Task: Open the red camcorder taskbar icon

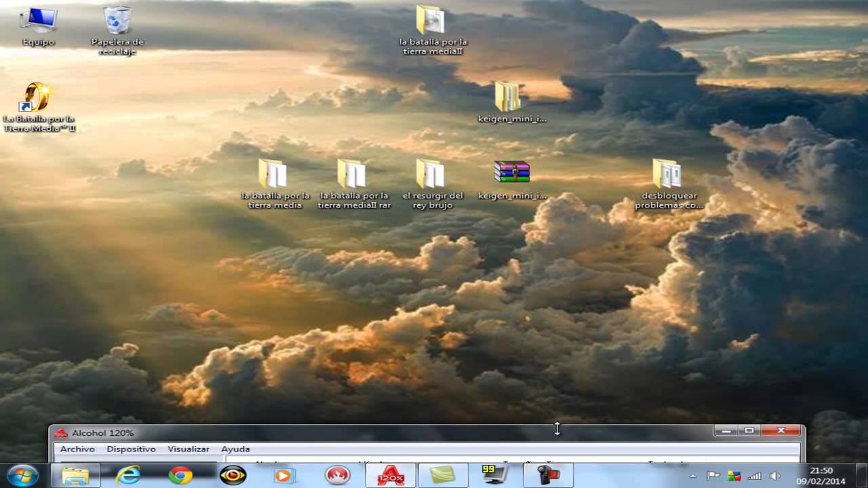Action: (549, 475)
